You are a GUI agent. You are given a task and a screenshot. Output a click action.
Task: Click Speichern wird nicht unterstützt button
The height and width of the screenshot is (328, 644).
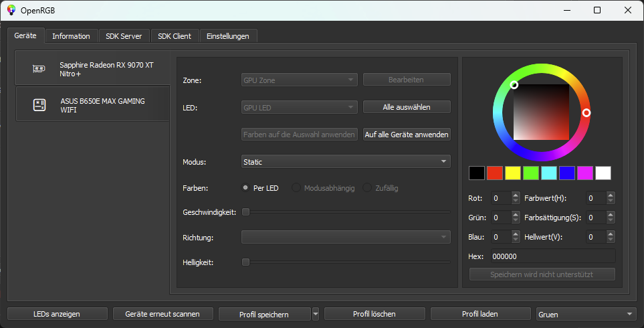pyautogui.click(x=542, y=274)
